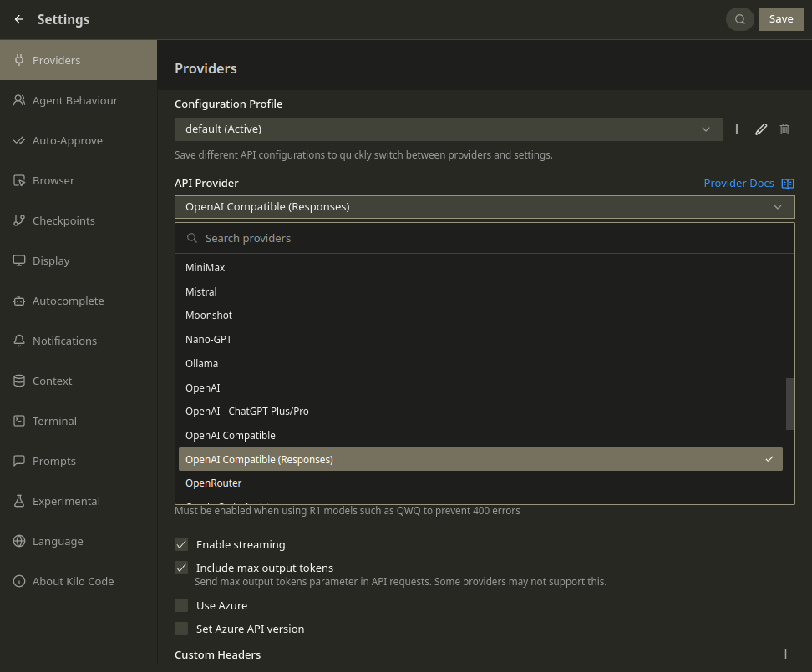
Task: Select the Language globe icon
Action: [x=19, y=541]
